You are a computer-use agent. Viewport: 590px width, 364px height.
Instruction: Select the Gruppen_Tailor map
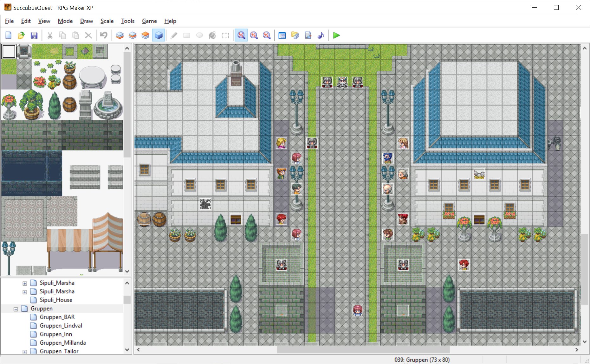(x=59, y=351)
